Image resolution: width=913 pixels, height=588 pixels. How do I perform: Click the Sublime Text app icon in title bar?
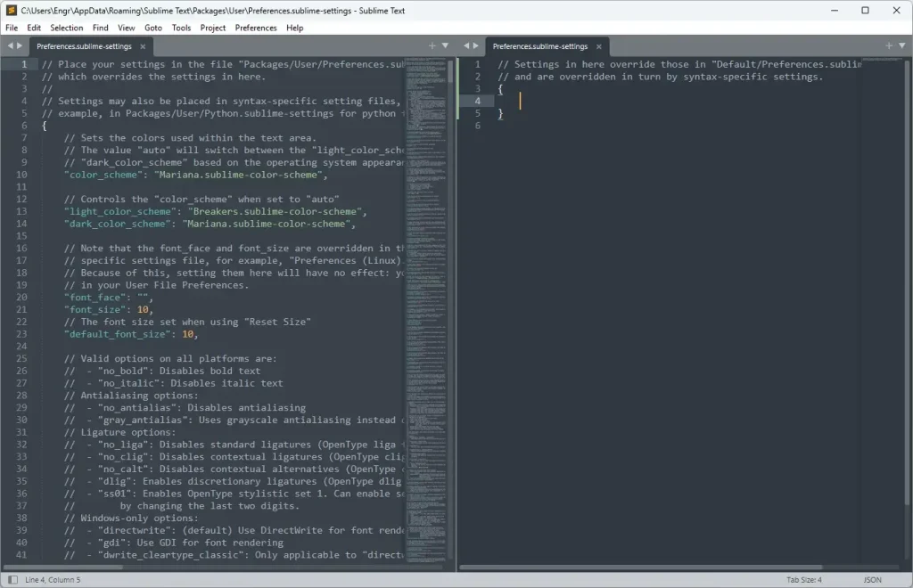tap(11, 10)
